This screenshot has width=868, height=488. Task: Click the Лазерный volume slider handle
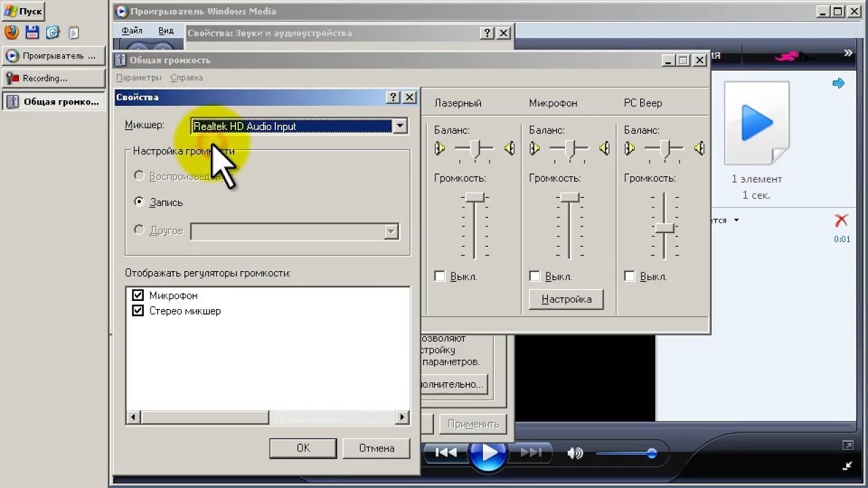click(475, 197)
